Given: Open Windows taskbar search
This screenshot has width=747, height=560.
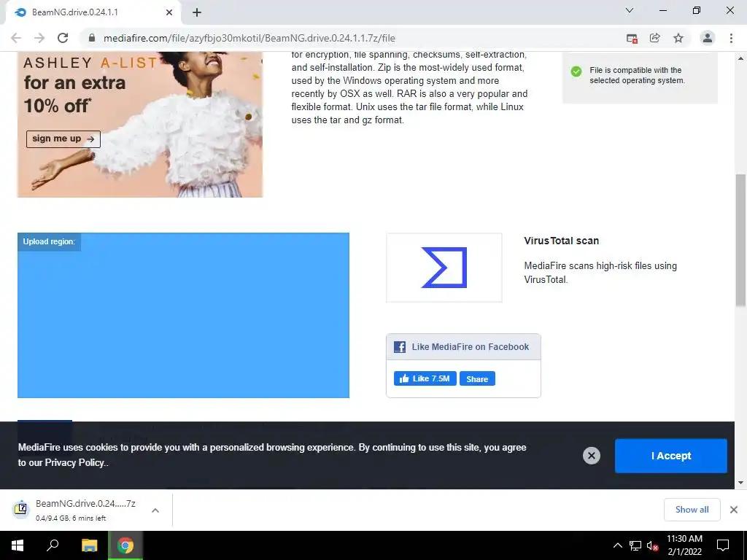Looking at the screenshot, I should point(53,545).
